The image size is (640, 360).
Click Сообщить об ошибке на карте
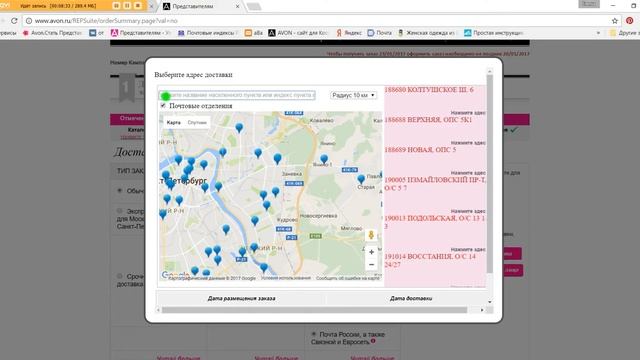pos(348,278)
